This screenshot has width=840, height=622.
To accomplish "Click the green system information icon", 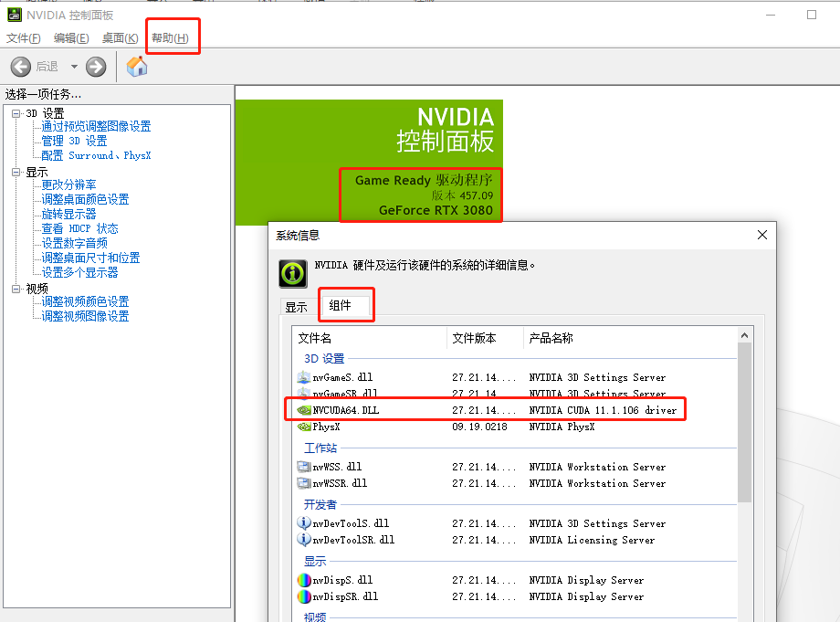I will tap(292, 274).
